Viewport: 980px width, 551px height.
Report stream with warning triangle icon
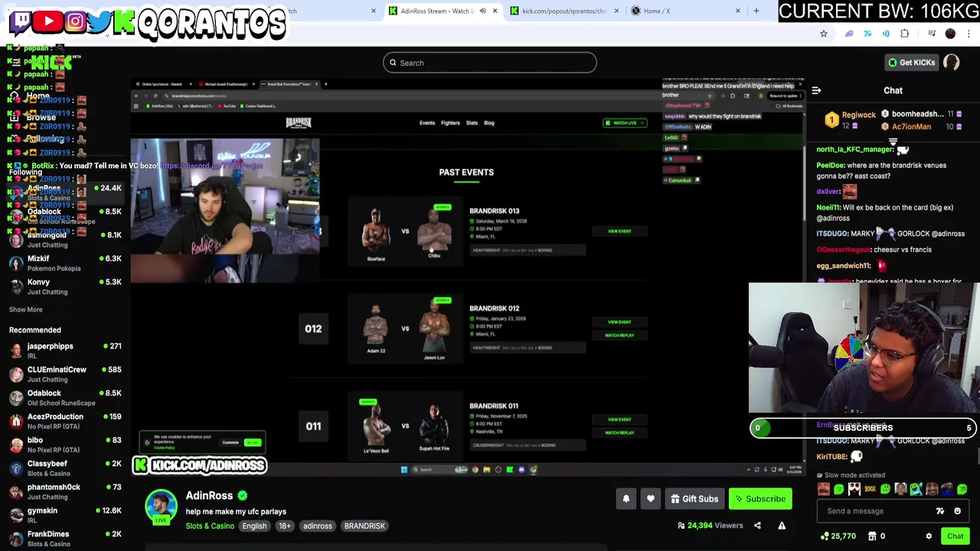(x=782, y=526)
